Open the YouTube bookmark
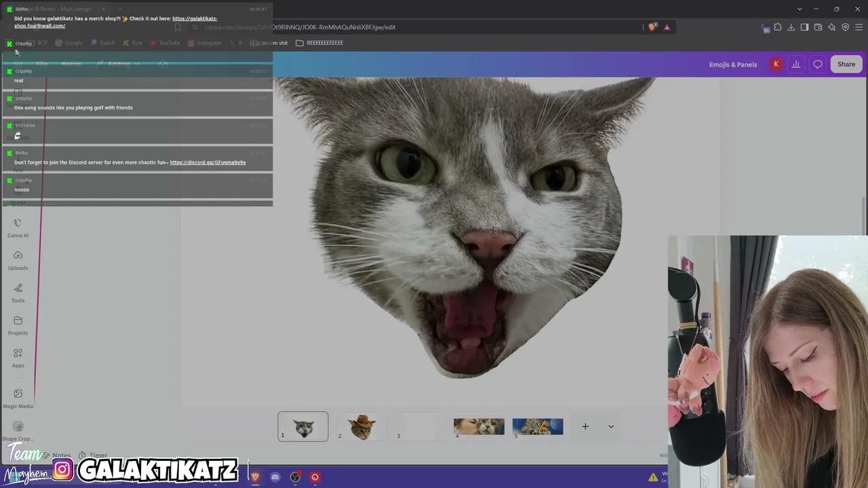868x488 pixels. click(165, 43)
